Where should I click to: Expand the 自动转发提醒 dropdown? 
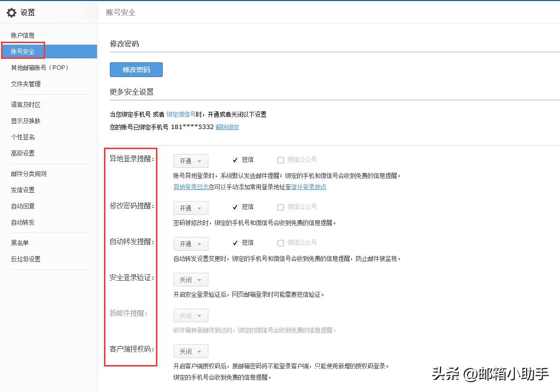[x=191, y=243]
